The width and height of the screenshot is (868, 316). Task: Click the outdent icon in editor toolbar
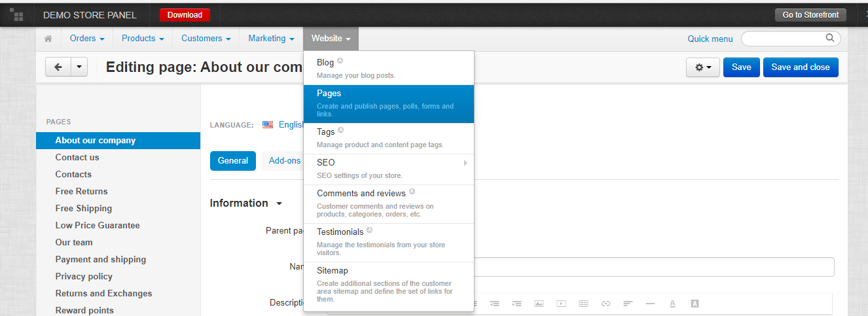click(x=495, y=304)
